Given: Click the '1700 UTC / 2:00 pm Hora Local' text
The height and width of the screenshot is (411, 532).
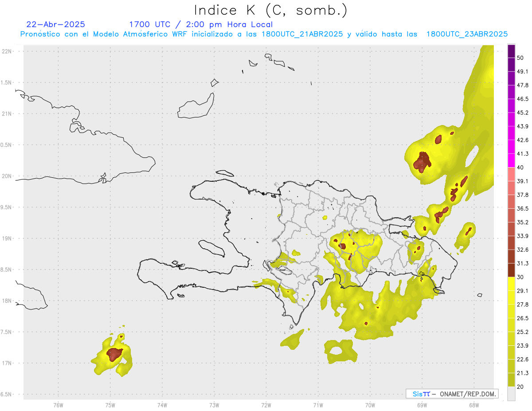Looking at the screenshot, I should [201, 24].
